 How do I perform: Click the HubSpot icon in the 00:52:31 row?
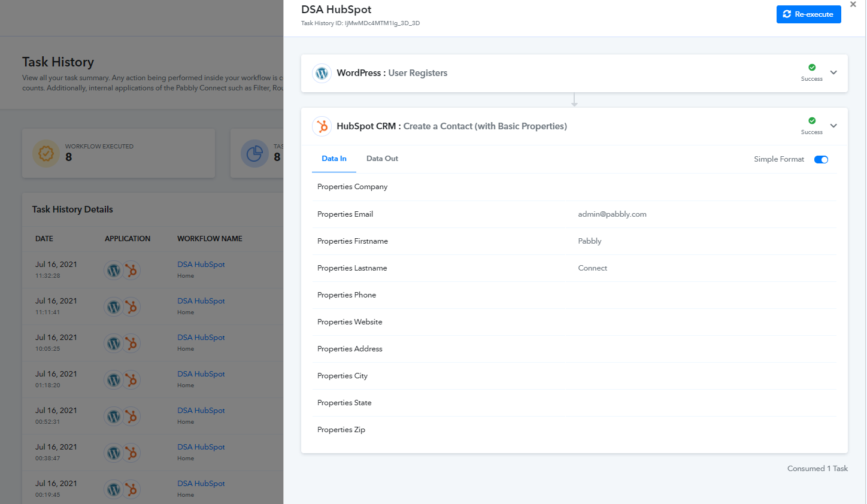tap(131, 417)
